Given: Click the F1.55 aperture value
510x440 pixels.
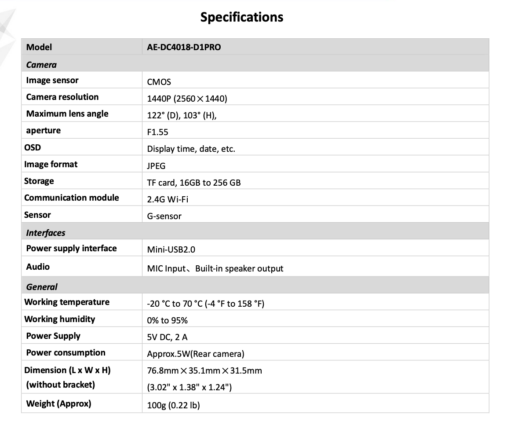Looking at the screenshot, I should [158, 132].
